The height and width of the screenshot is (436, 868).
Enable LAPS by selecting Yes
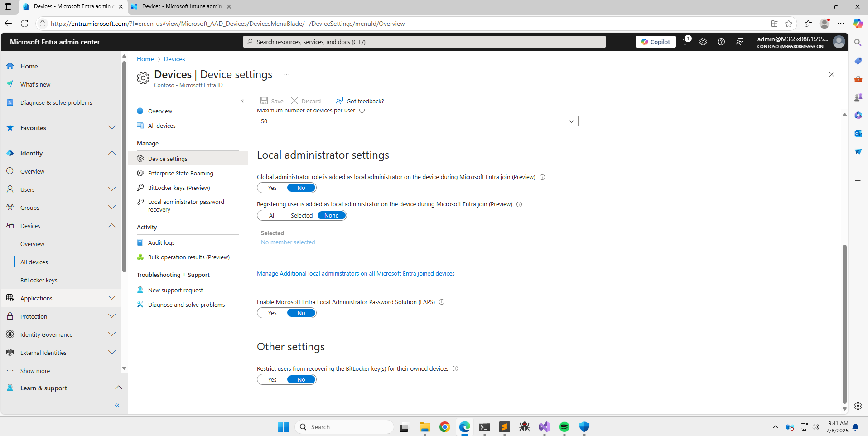click(x=272, y=313)
